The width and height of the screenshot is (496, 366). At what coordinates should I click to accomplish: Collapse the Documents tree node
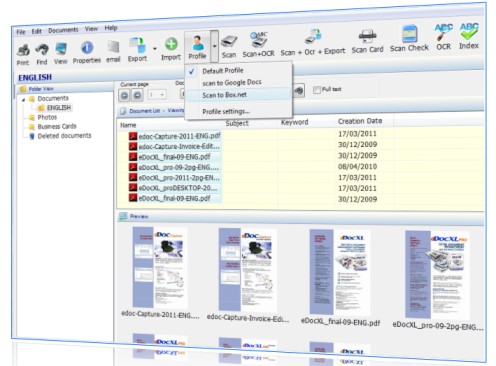coord(23,100)
